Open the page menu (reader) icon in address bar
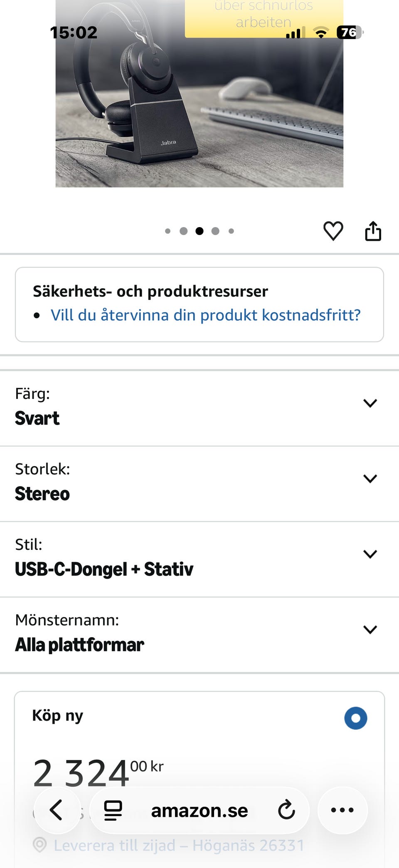Viewport: 399px width, 868px height. [113, 810]
